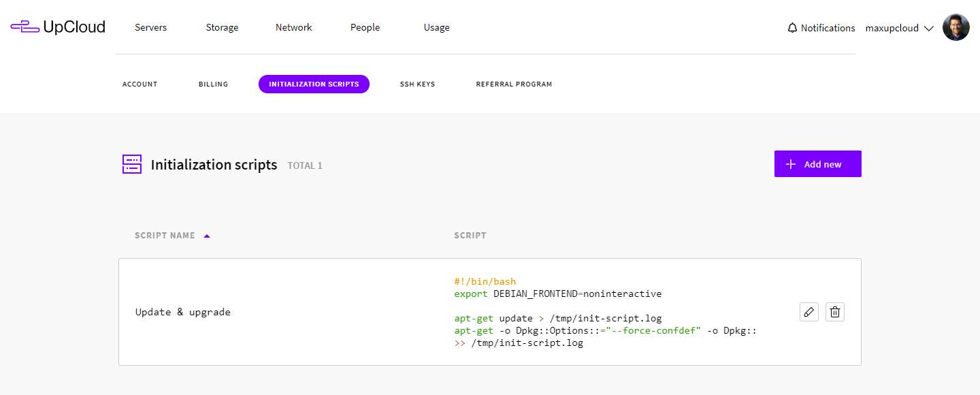The height and width of the screenshot is (395, 980).
Task: Click the Initialization scripts heading icon
Action: tap(132, 164)
